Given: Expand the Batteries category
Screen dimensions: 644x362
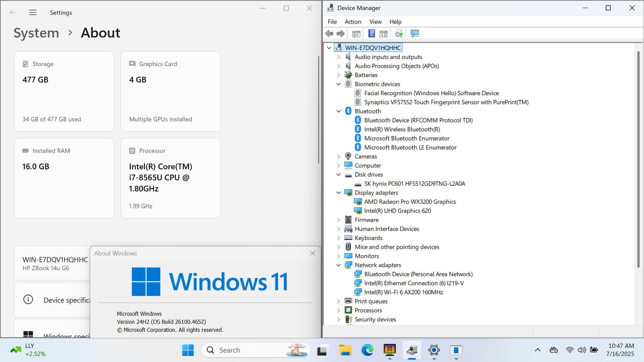Looking at the screenshot, I should [339, 75].
